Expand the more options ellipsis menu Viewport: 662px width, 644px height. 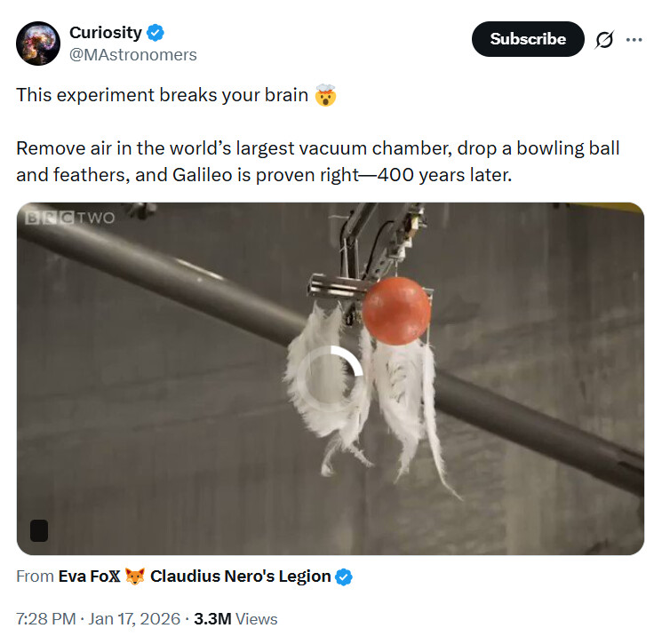tap(634, 40)
